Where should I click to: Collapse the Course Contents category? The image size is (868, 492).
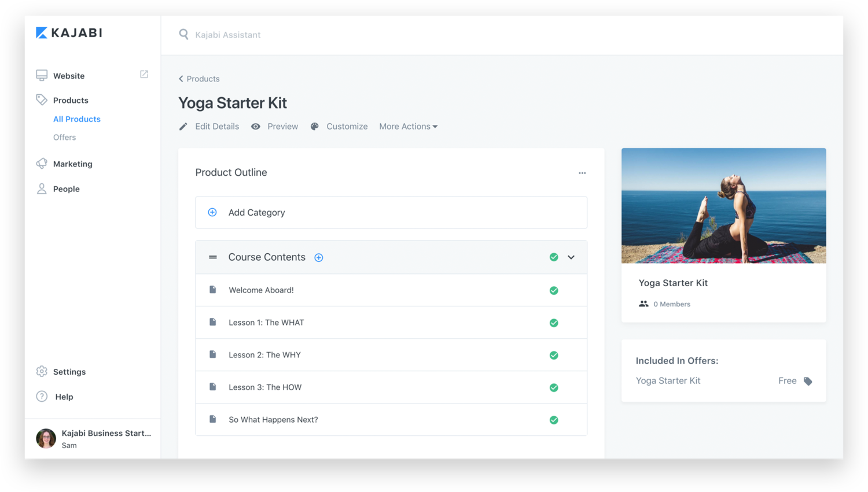(571, 257)
